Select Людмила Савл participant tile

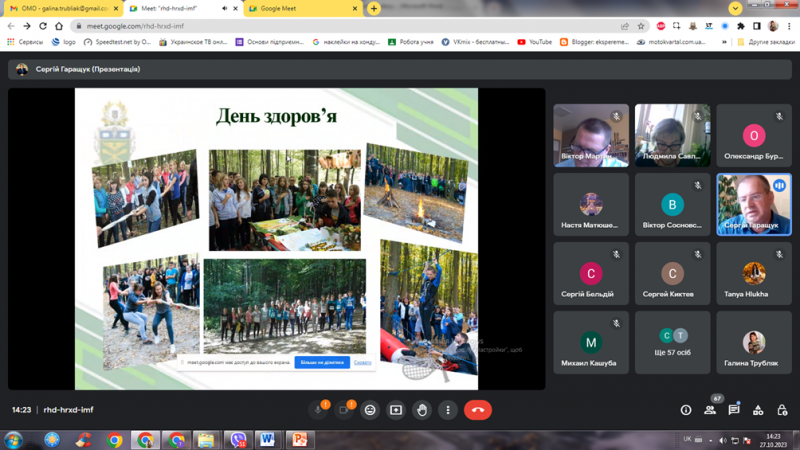(x=672, y=135)
